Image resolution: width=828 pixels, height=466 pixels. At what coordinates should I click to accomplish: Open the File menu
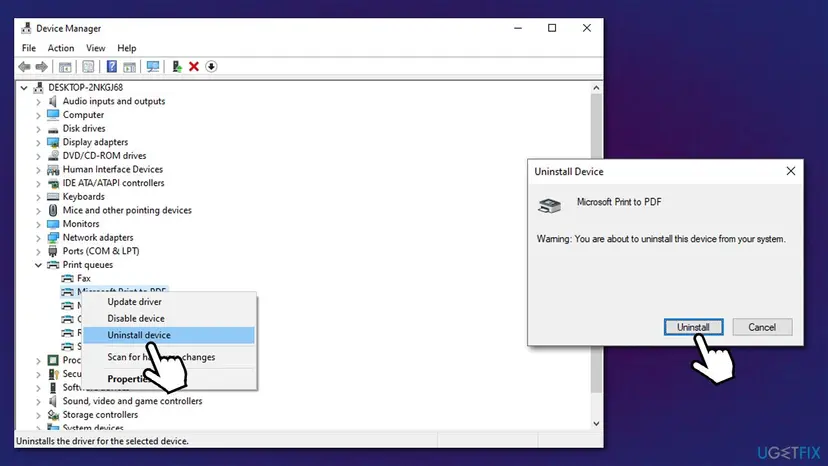[x=29, y=48]
